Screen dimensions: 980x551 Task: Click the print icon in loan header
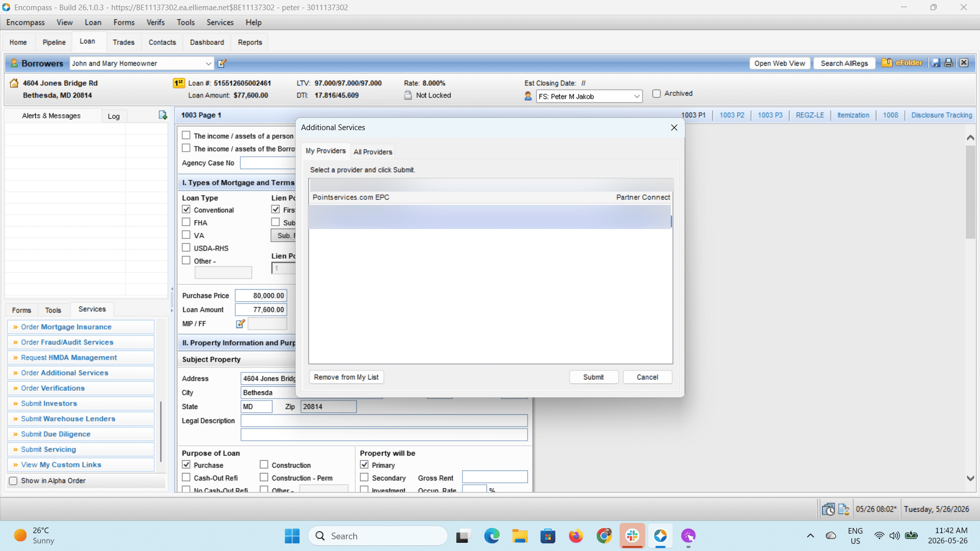tap(948, 63)
